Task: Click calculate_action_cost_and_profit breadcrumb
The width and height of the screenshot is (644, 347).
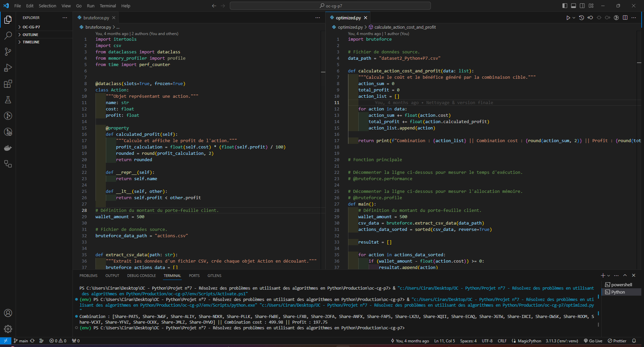Action: tap(402, 27)
